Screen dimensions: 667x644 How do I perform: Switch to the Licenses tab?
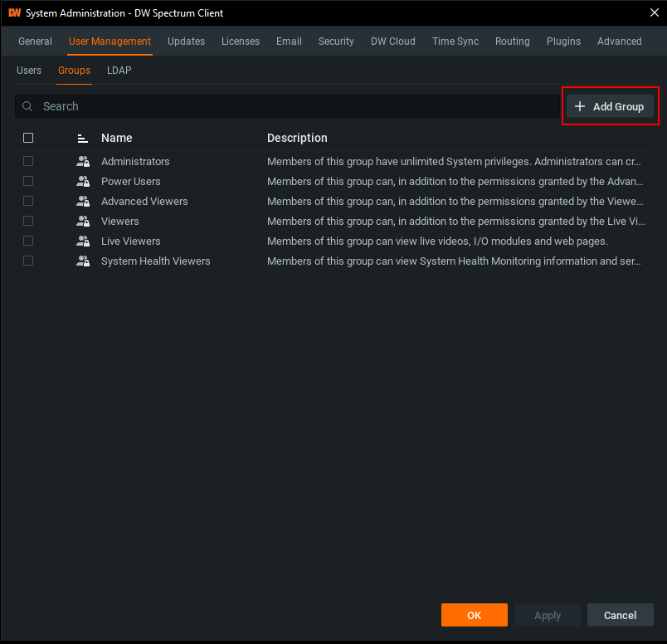coord(240,41)
